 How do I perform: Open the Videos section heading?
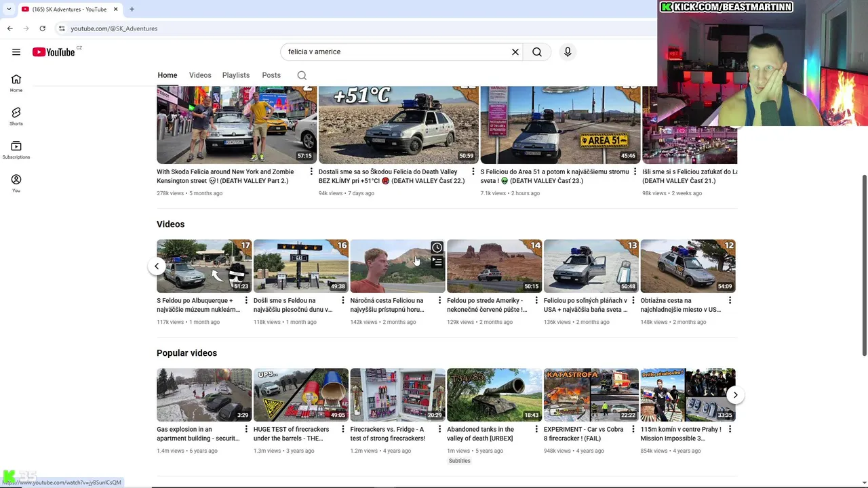(x=170, y=224)
